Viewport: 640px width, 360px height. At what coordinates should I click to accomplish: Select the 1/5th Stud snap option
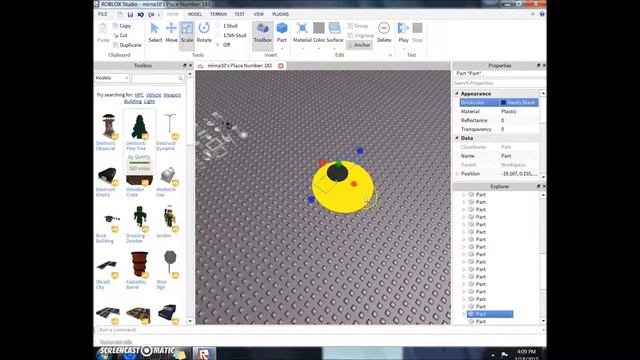[231, 35]
